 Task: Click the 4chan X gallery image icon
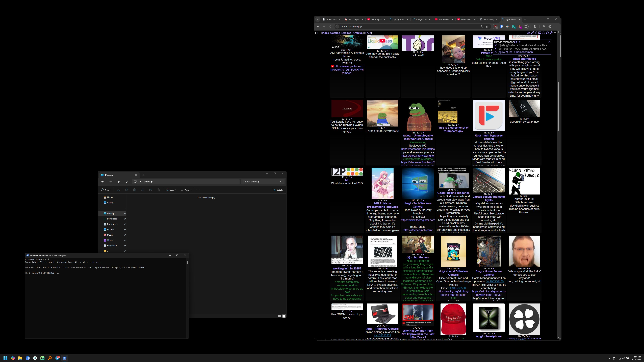[540, 33]
